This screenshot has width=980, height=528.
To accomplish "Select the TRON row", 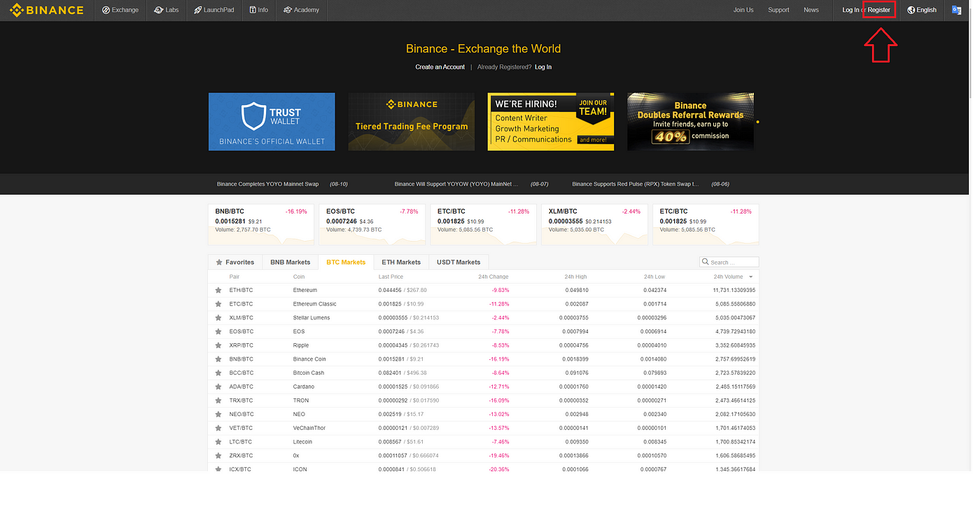I will tap(484, 401).
